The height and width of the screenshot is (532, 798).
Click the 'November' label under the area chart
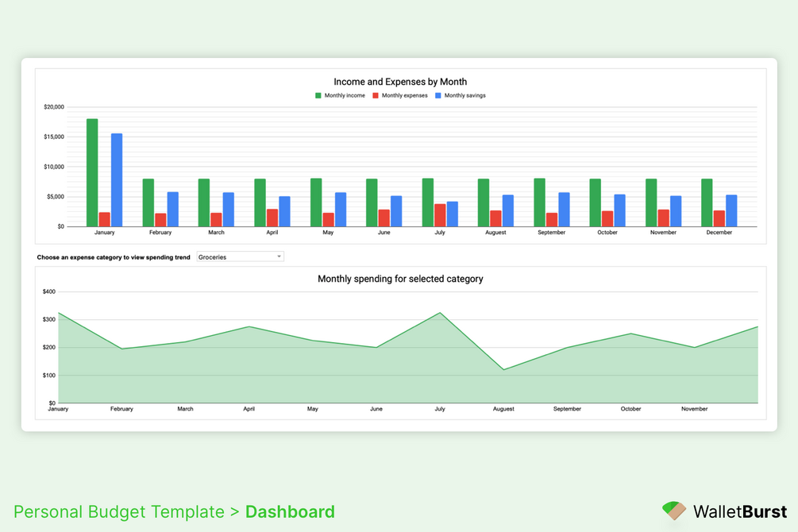[694, 409]
